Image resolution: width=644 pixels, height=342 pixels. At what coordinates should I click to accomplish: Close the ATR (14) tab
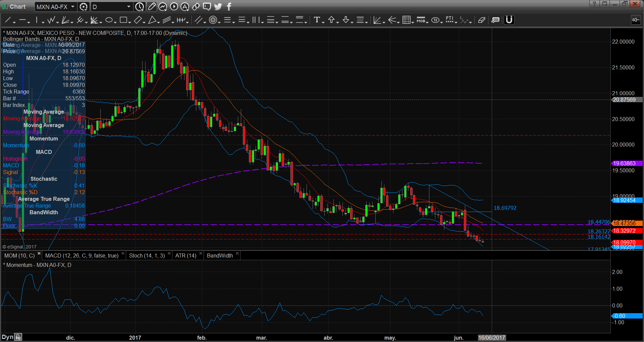201,253
